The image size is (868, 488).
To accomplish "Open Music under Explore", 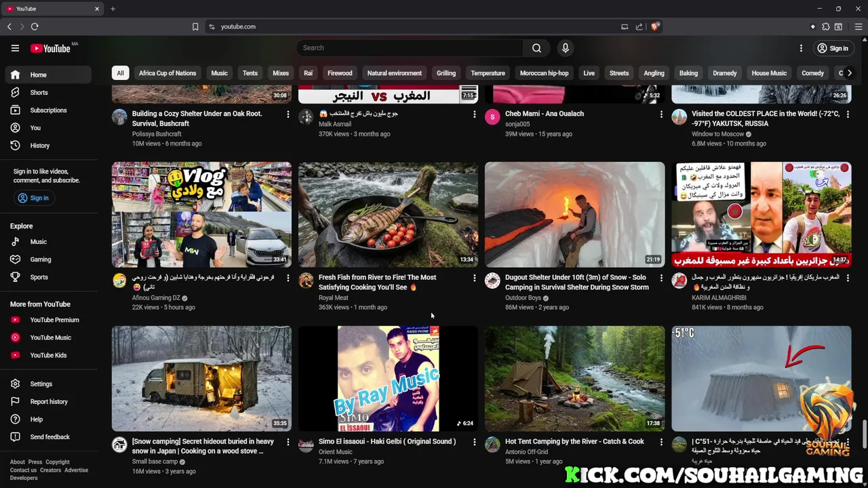I will click(x=47, y=242).
